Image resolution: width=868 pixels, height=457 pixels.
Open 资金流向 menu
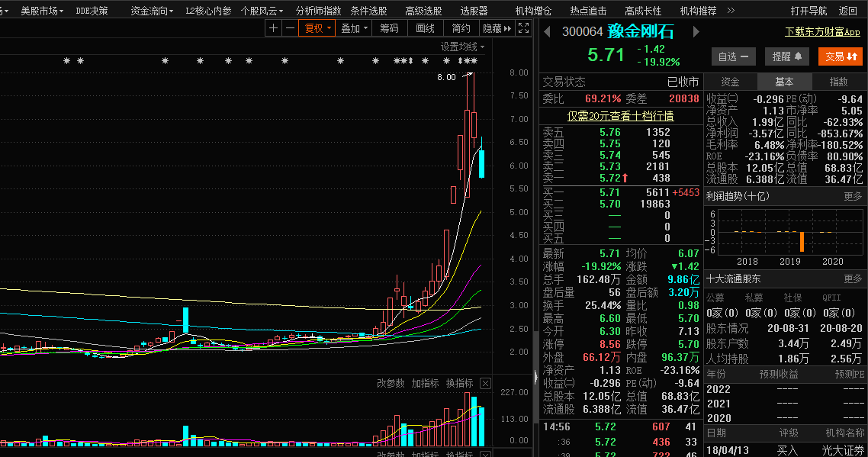tap(152, 11)
